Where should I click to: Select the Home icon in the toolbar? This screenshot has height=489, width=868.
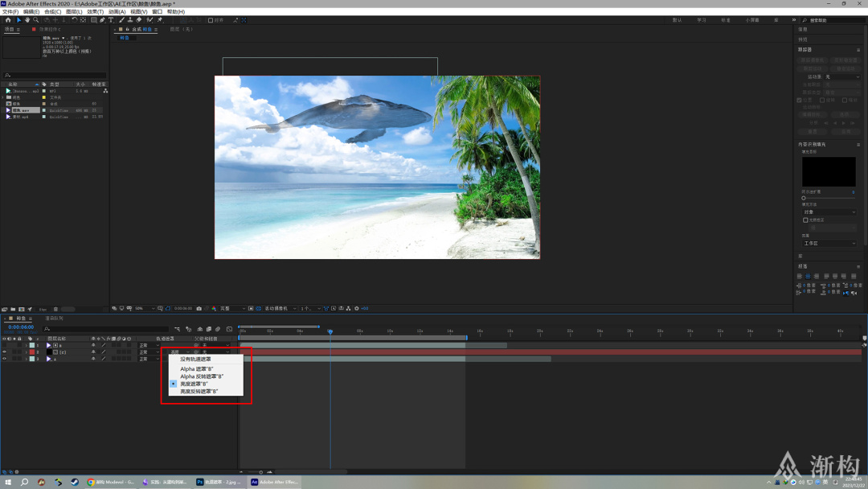(8, 20)
